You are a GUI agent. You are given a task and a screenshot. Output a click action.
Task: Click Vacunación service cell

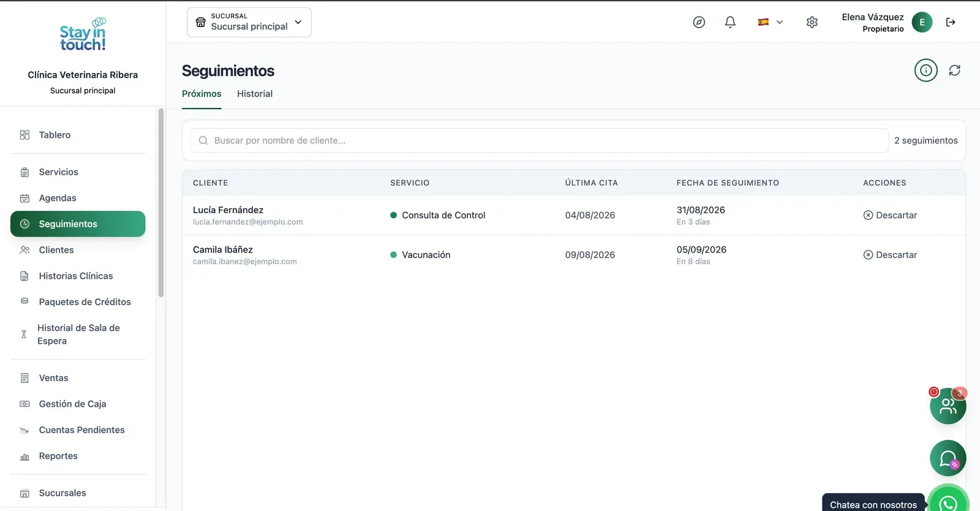point(420,255)
